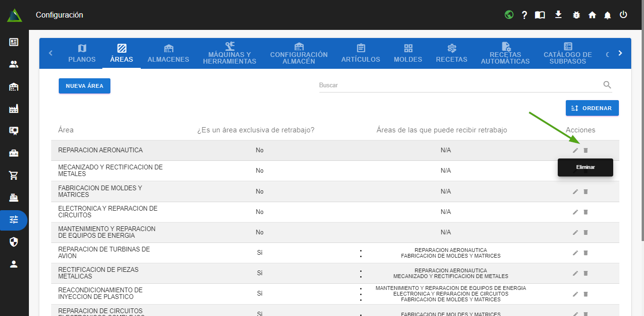Select the RECETAS tab
The height and width of the screenshot is (316, 644).
[x=452, y=53]
